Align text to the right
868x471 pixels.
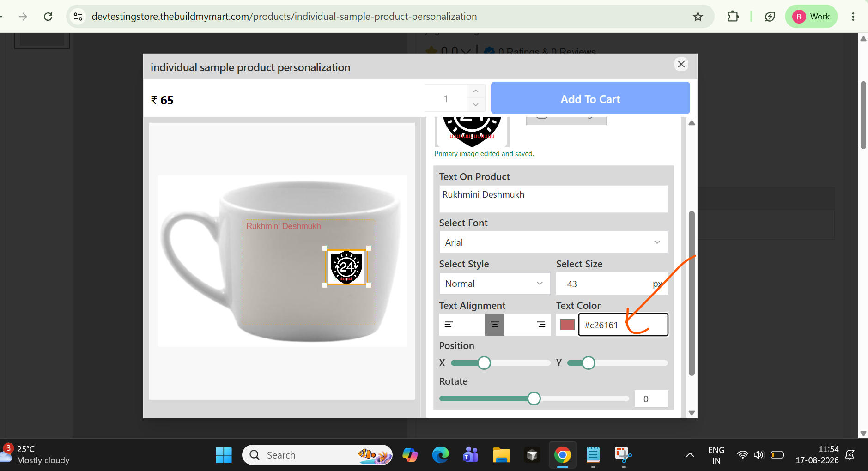[x=541, y=325]
